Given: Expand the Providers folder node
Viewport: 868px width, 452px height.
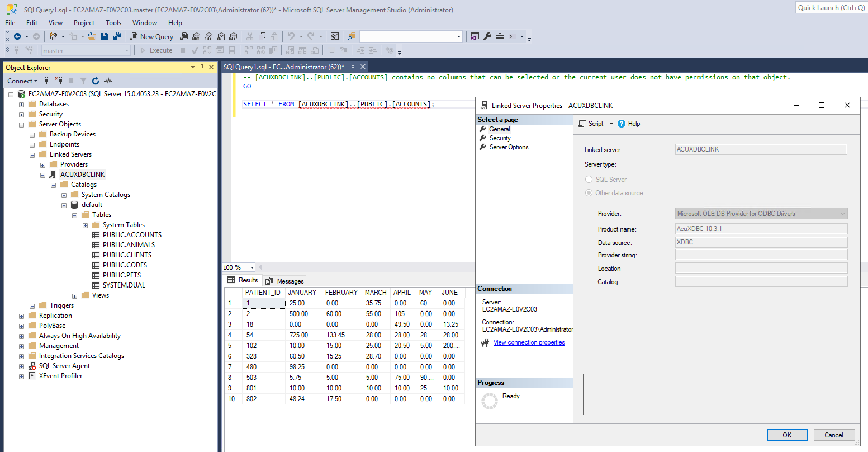Looking at the screenshot, I should 42,164.
